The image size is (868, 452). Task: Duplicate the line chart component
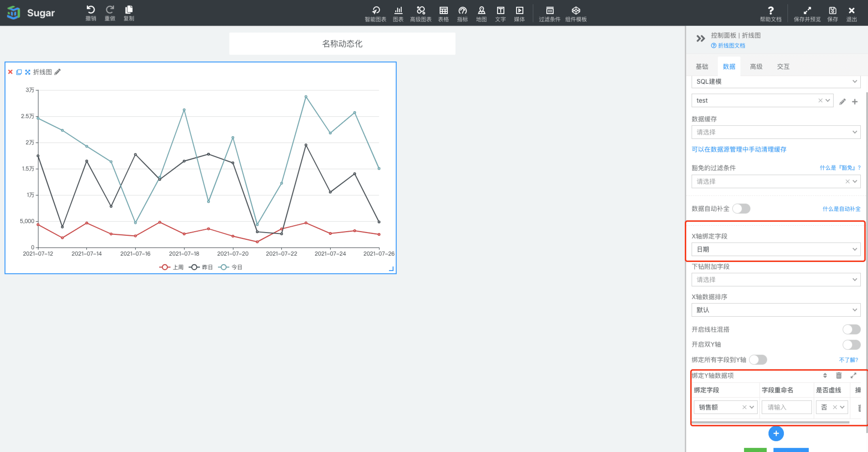point(19,72)
